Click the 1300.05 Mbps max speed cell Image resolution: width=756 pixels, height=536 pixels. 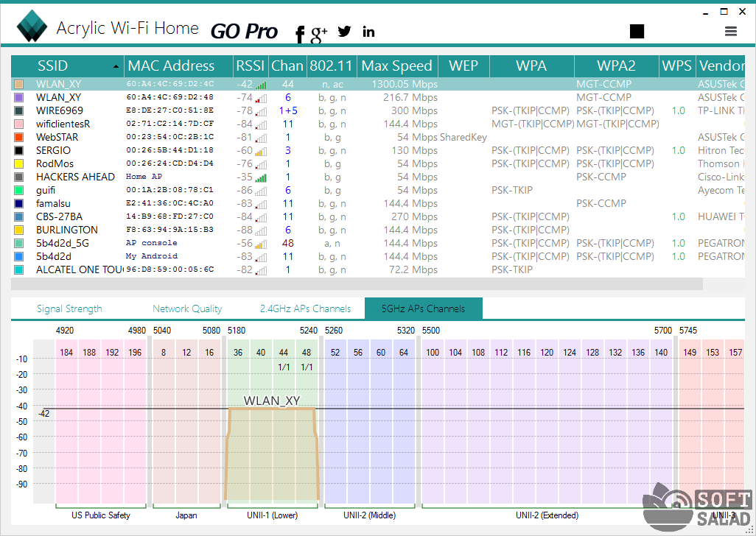coord(405,84)
